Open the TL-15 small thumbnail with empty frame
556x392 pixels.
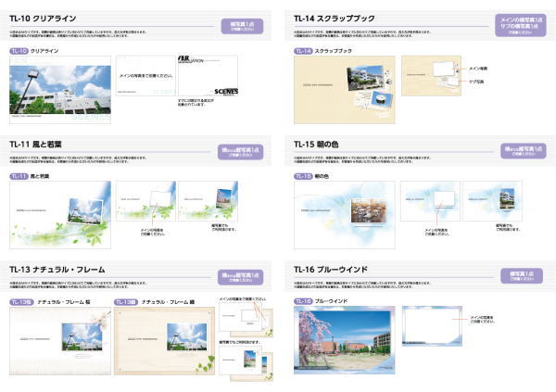430,201
